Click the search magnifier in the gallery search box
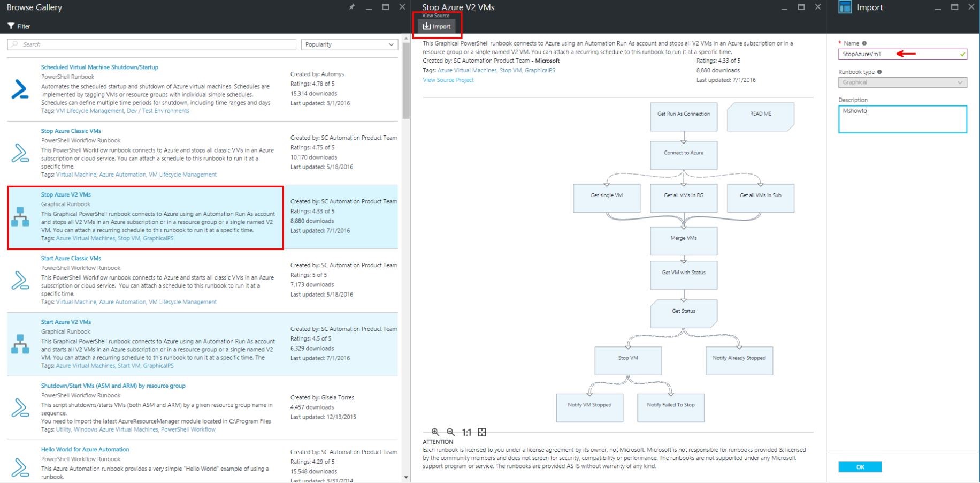The image size is (980, 483). click(x=14, y=44)
